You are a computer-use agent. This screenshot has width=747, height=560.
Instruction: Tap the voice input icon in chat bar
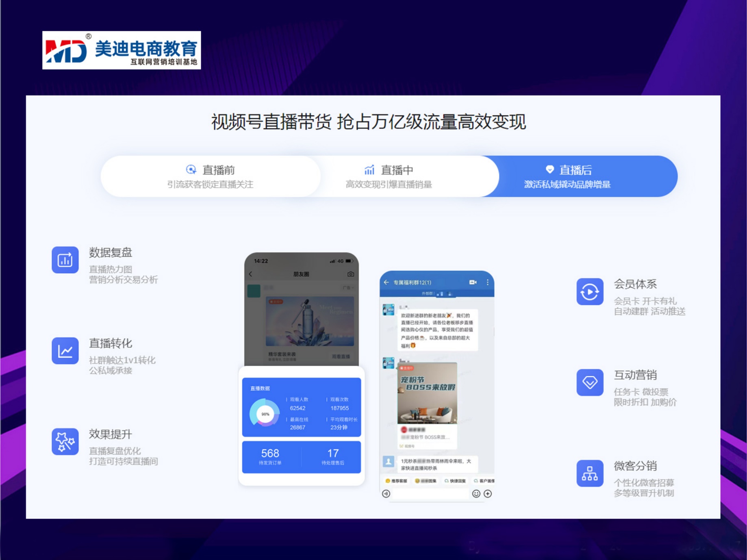point(386,494)
